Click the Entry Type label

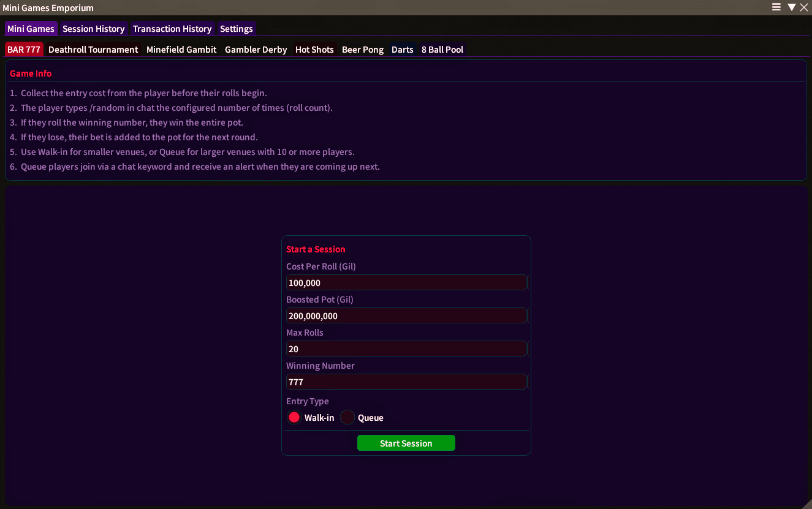(308, 401)
